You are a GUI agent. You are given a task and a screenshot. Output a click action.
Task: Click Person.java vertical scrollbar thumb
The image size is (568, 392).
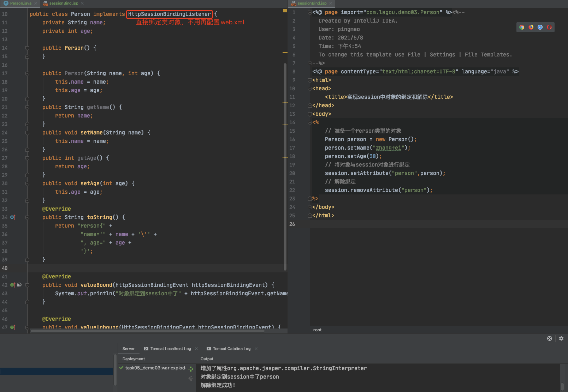(285, 167)
